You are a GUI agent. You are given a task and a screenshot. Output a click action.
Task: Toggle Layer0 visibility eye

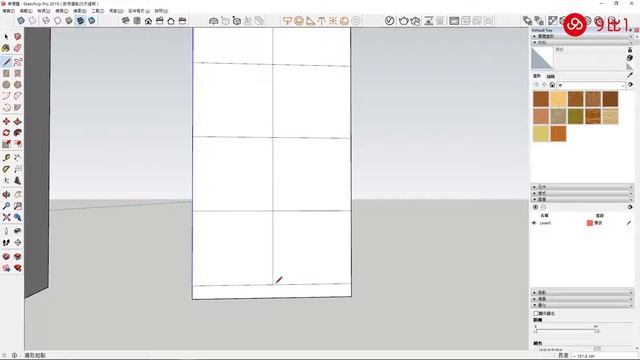click(534, 223)
